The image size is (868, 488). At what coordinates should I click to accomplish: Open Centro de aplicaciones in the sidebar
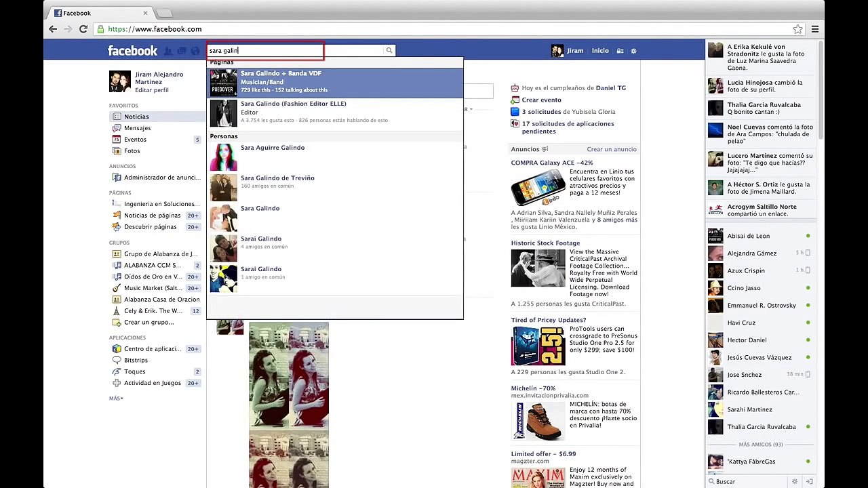(x=153, y=349)
